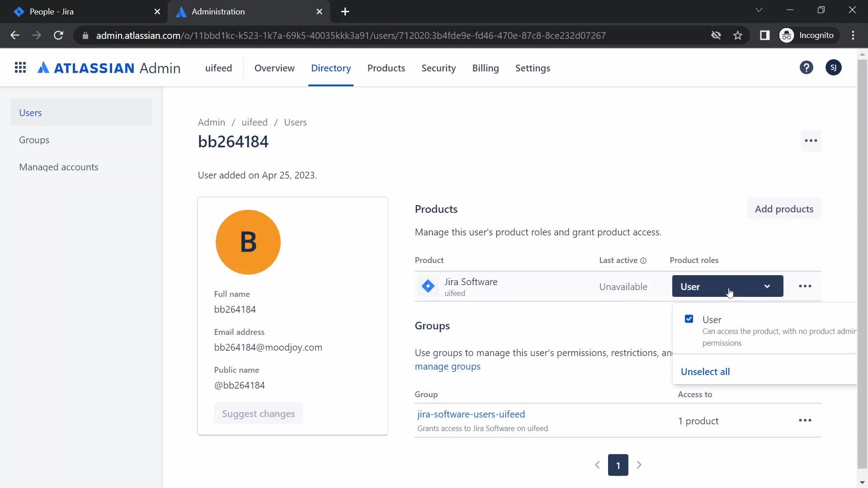The image size is (868, 488).
Task: Click the third-party cookies blocked eye icon
Action: (x=716, y=35)
